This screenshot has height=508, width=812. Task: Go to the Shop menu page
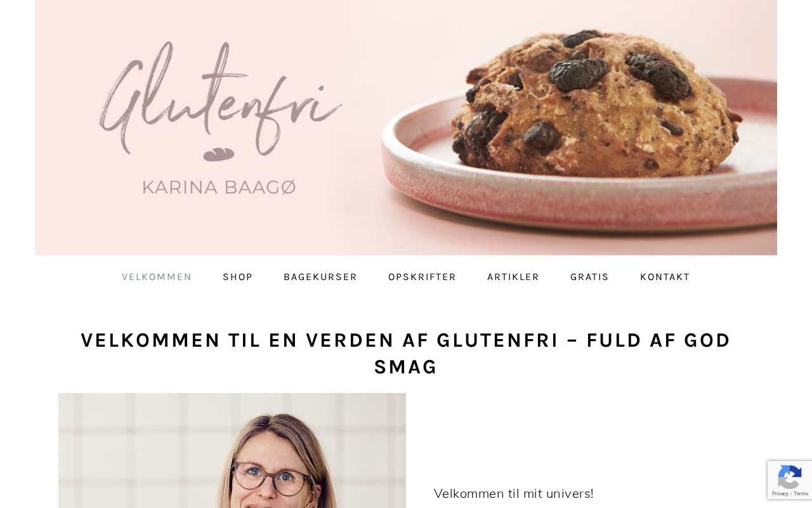tap(238, 277)
